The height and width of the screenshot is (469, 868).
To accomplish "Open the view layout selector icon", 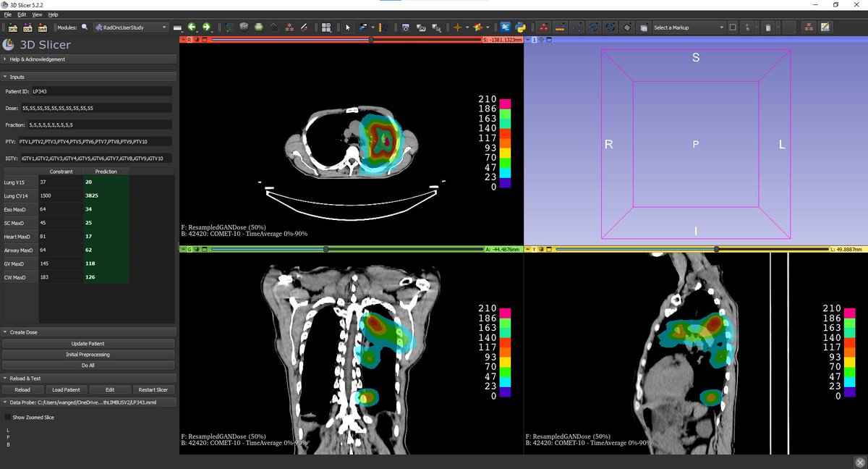I will click(x=326, y=27).
